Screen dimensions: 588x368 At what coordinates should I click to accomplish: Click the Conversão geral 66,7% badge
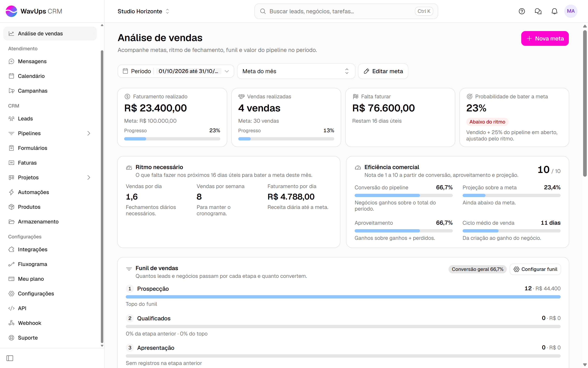point(477,269)
